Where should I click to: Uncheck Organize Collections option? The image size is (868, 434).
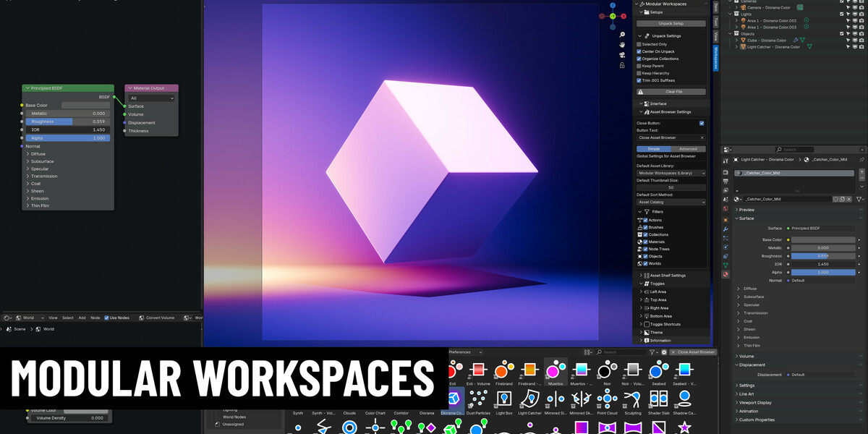639,59
